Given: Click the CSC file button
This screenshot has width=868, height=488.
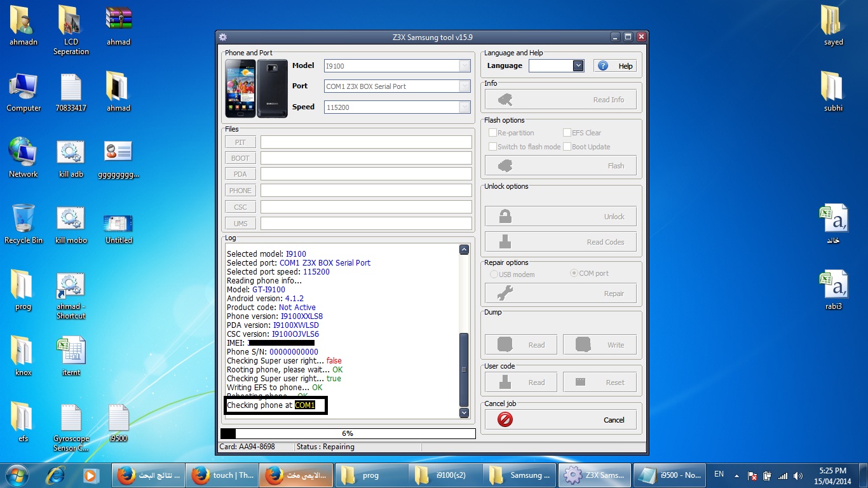Looking at the screenshot, I should (x=240, y=207).
